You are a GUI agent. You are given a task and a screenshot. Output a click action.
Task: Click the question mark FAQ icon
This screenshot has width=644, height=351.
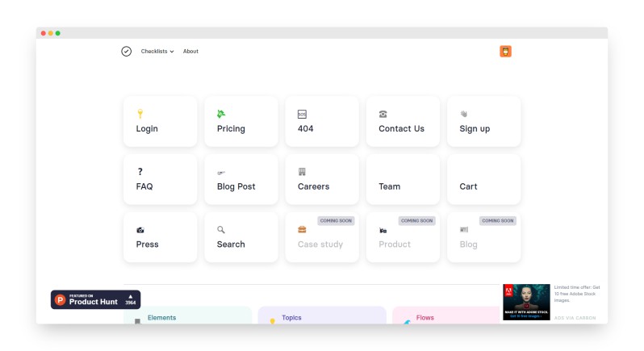pyautogui.click(x=140, y=172)
